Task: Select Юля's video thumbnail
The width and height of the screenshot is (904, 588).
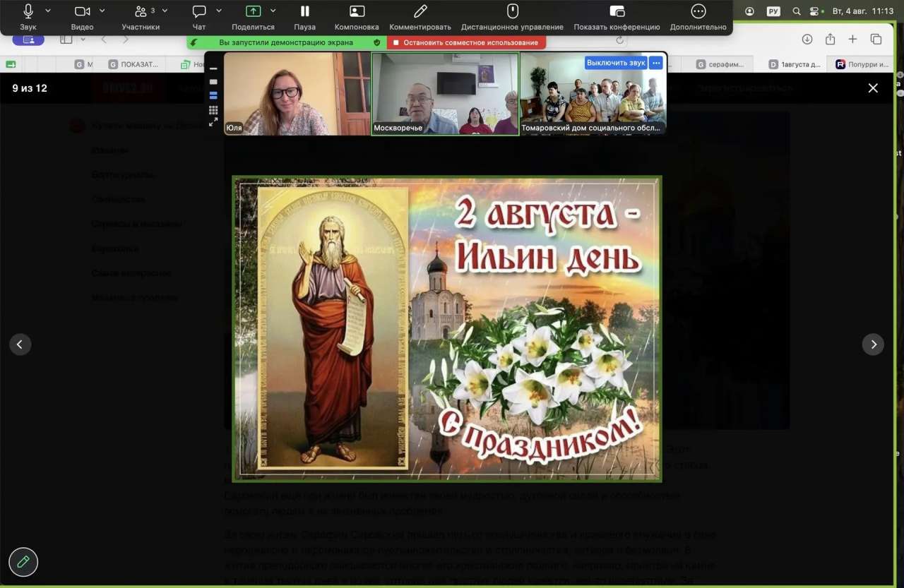Action: tap(297, 93)
